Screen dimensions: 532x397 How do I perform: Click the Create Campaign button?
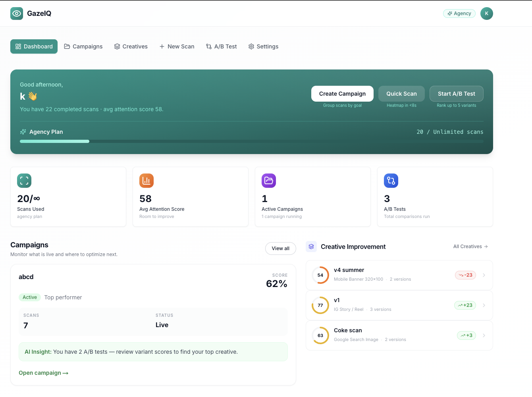342,94
